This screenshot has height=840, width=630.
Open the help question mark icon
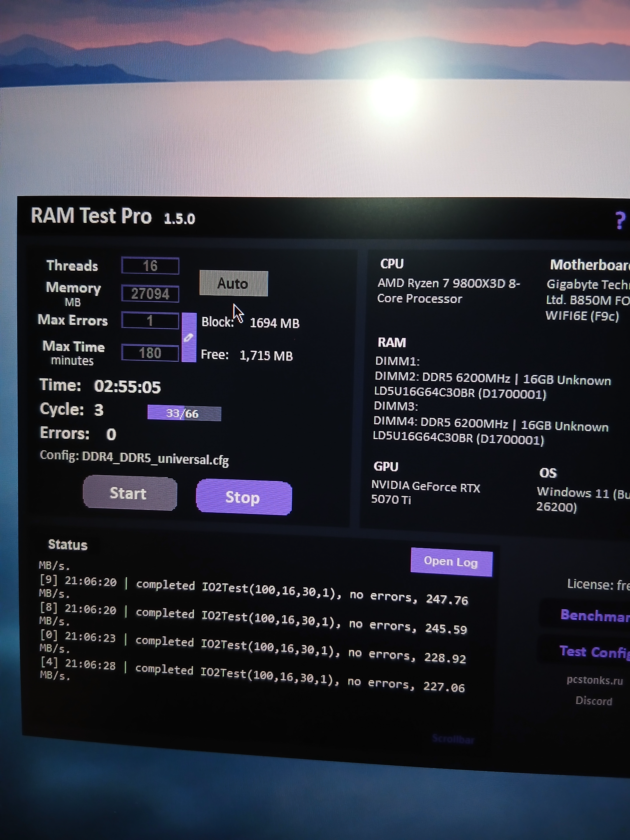tap(620, 221)
